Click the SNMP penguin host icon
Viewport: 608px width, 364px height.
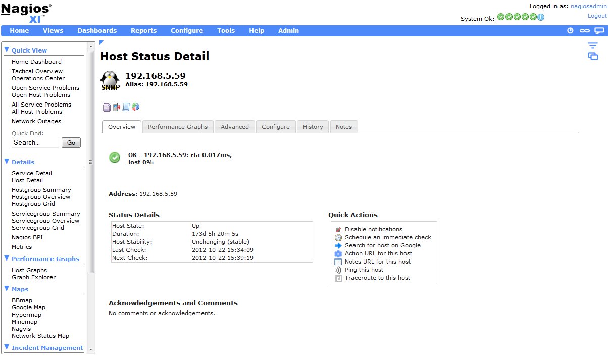tap(110, 81)
